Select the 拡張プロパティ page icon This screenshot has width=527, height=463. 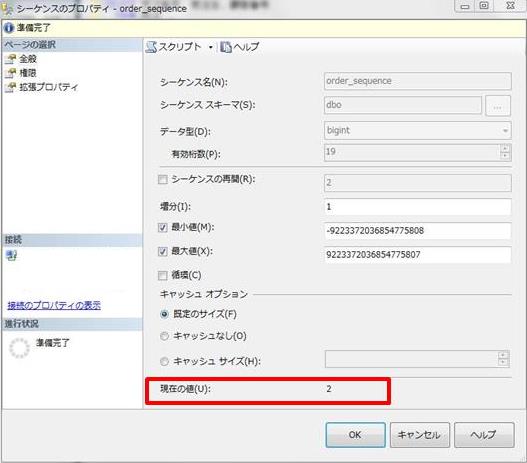[10, 87]
